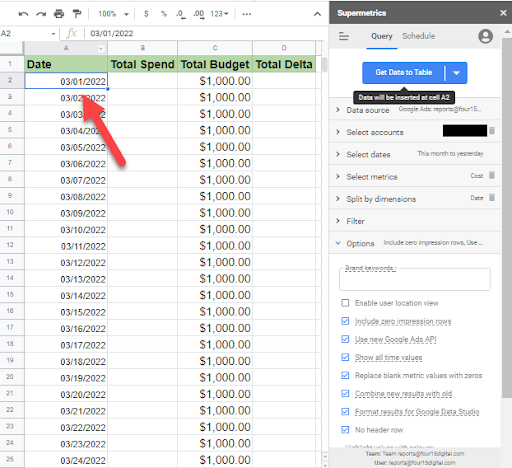Screen dimensions: 512x468
Task: Open Get Data to Table split arrow
Action: click(456, 73)
